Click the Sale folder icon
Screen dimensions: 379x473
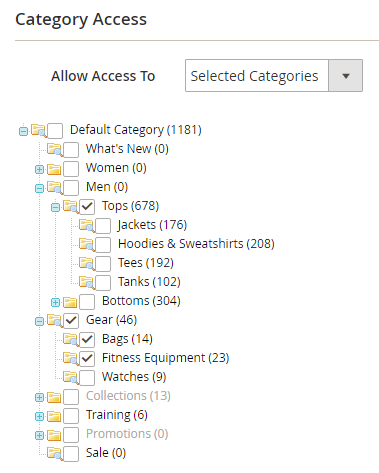(54, 453)
